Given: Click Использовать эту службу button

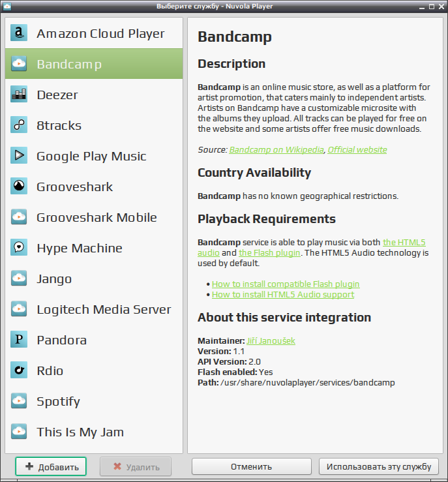Looking at the screenshot, I should (x=379, y=466).
